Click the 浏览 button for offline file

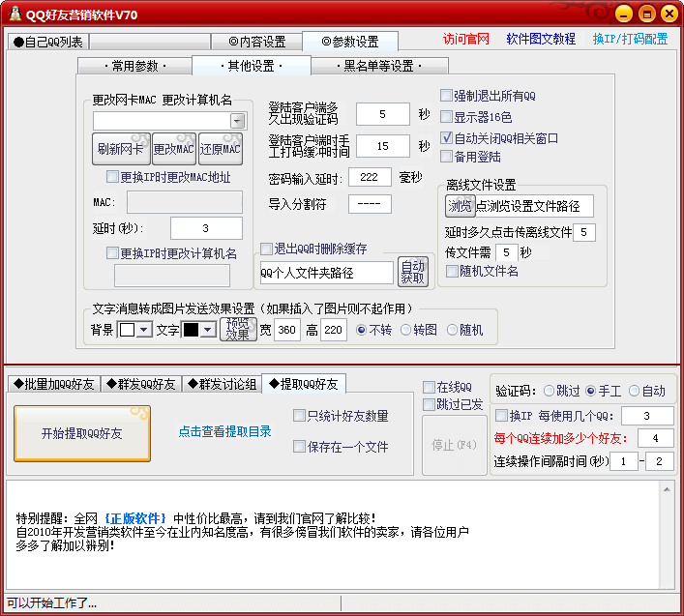461,206
